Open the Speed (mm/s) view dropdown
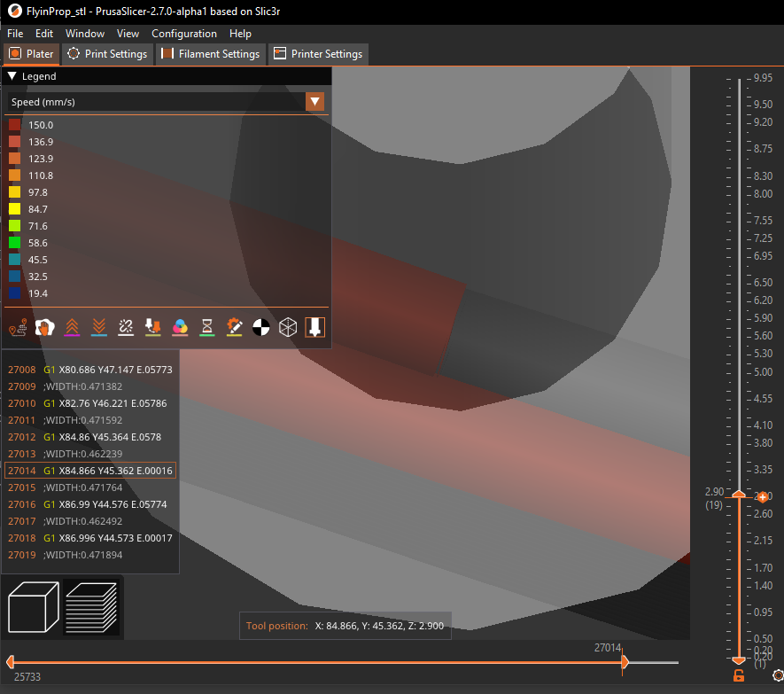784x694 pixels. point(314,101)
